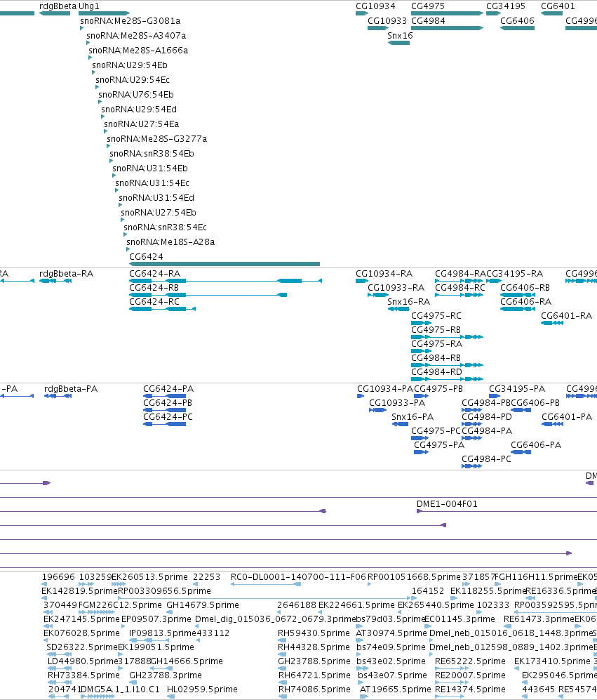The image size is (597, 700).
Task: Click the rdgBbeta gene bar
Action: 55,13
